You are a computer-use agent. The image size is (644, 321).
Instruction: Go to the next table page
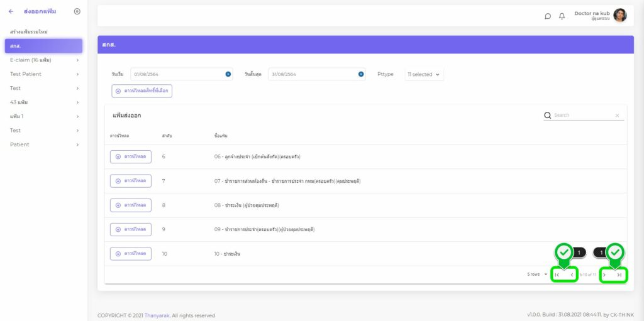pyautogui.click(x=604, y=275)
